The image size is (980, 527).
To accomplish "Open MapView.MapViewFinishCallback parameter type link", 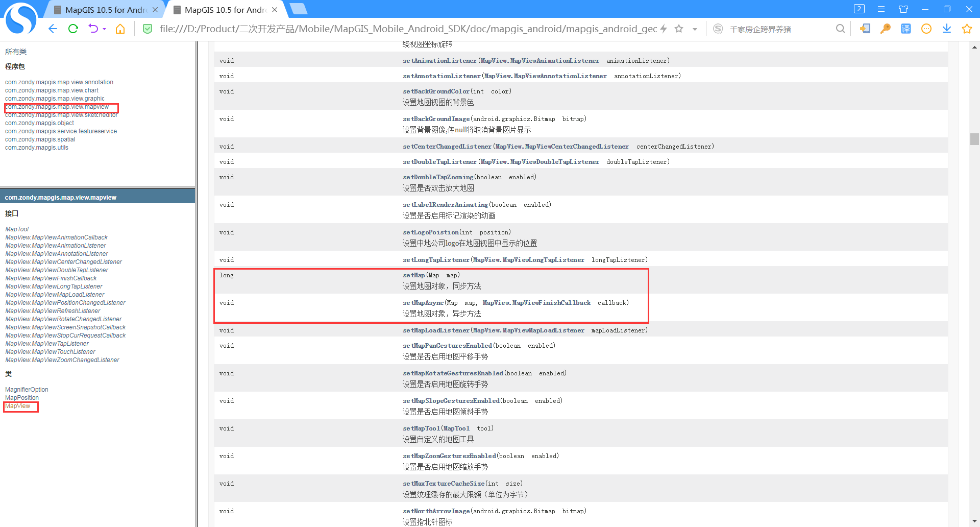I will tap(536, 303).
